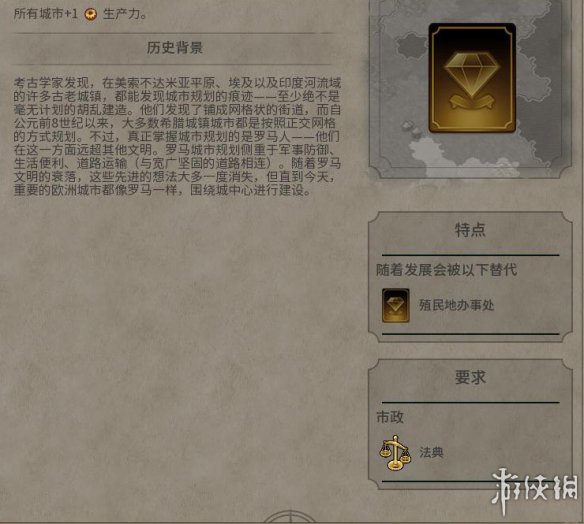
Task: Click the paragraph line starting with 考古学家发现
Action: (x=177, y=83)
